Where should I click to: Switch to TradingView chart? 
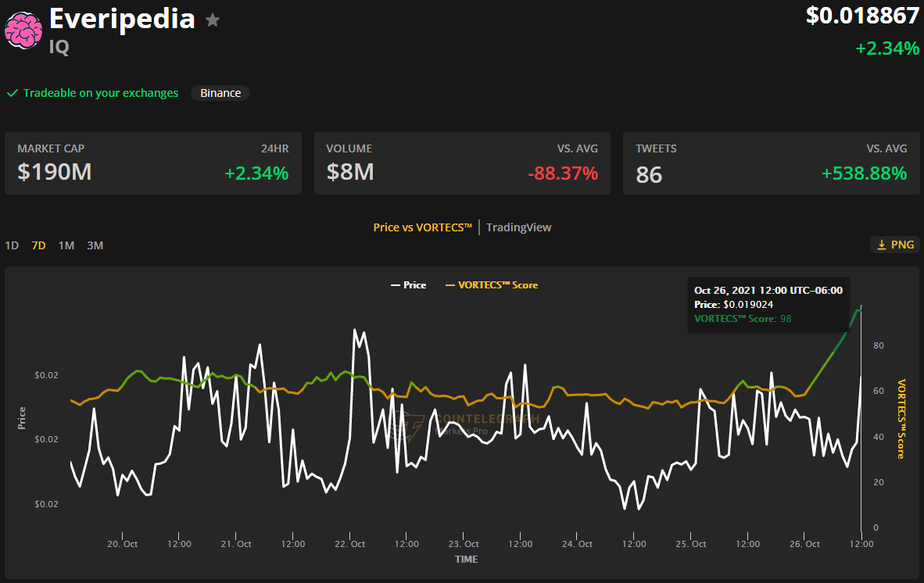(518, 227)
